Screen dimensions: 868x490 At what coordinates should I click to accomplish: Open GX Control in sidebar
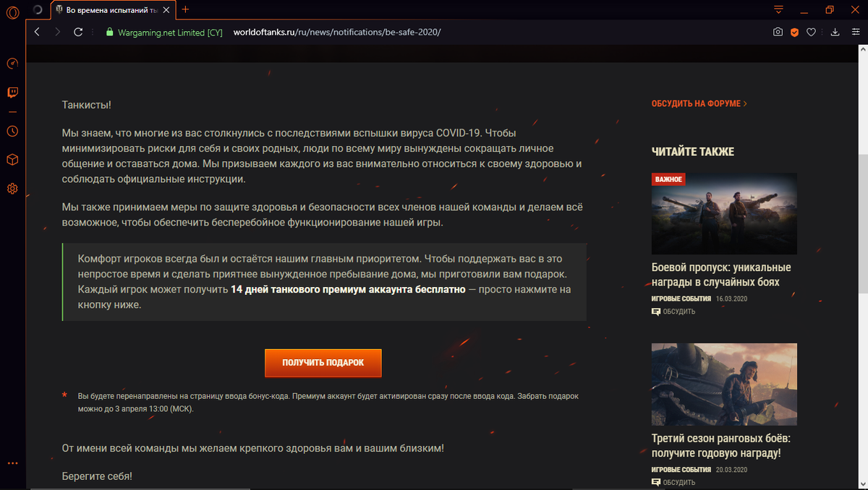click(x=12, y=64)
